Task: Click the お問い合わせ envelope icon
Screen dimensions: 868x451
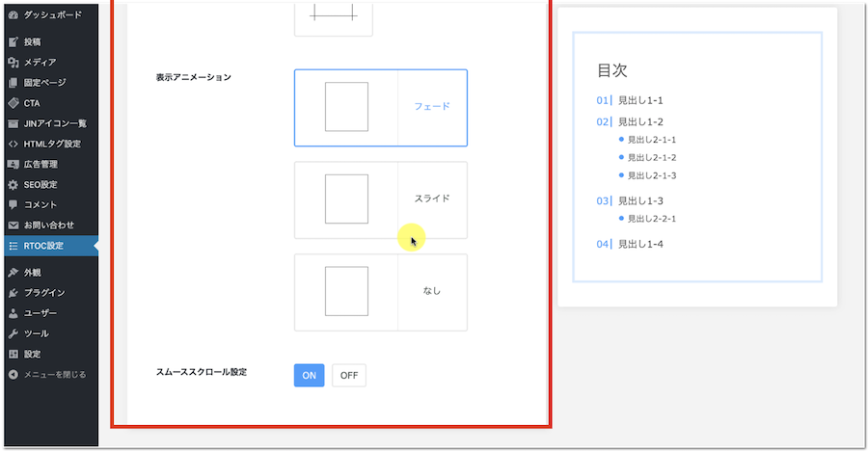Action: pyautogui.click(x=13, y=225)
